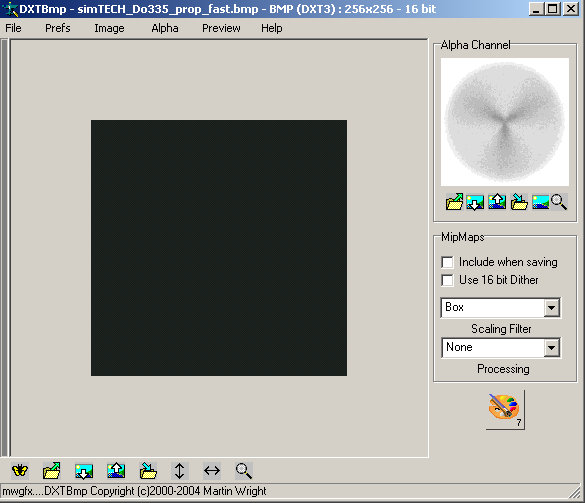Image resolution: width=585 pixels, height=503 pixels.
Task: Click the yellow butterfly icon in bottom toolbar
Action: (x=20, y=471)
